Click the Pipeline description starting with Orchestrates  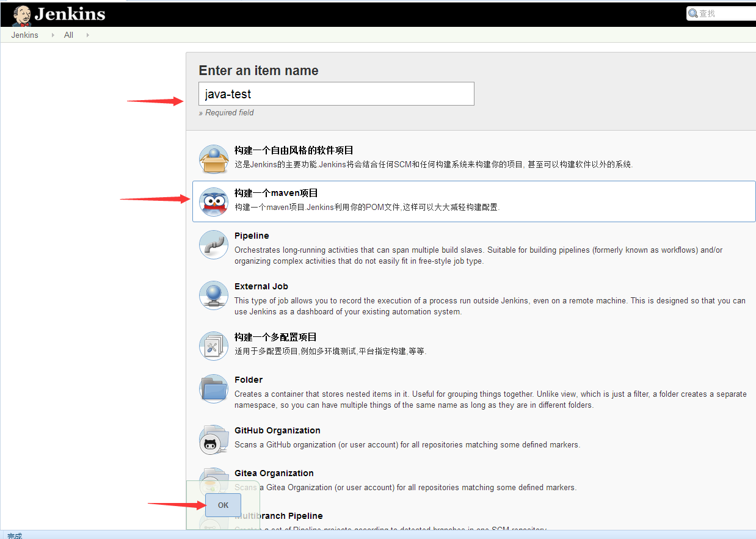(479, 255)
